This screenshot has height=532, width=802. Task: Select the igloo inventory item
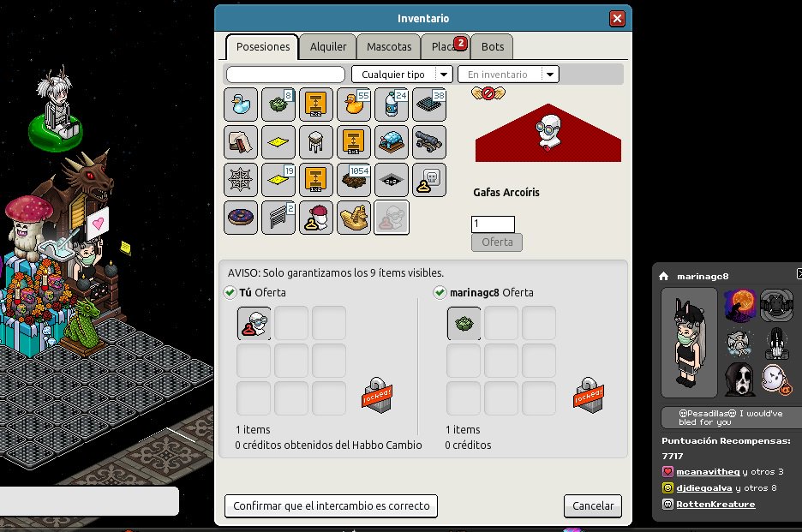point(392,142)
